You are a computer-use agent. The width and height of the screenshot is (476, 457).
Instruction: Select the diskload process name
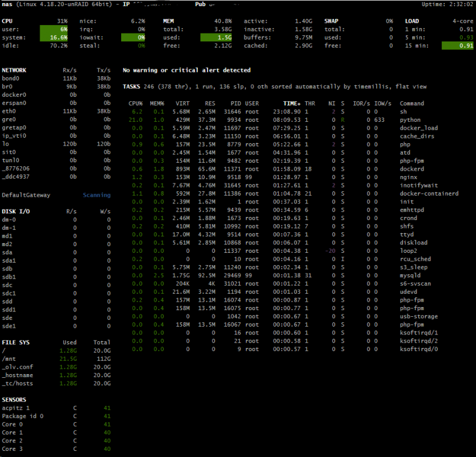pyautogui.click(x=414, y=243)
